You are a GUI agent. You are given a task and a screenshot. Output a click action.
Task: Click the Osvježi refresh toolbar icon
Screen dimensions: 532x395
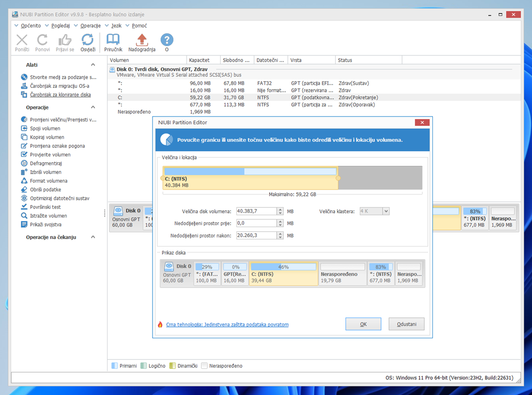pos(87,42)
